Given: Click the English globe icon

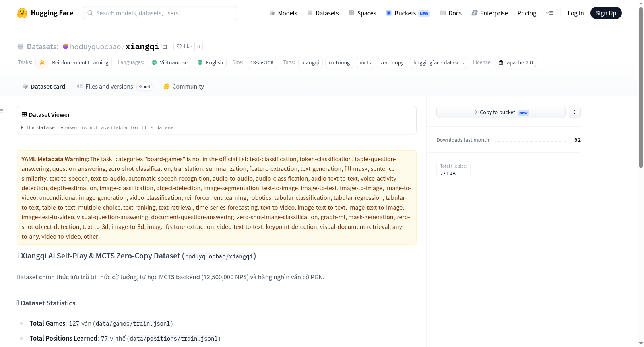Looking at the screenshot, I should pyautogui.click(x=200, y=62).
